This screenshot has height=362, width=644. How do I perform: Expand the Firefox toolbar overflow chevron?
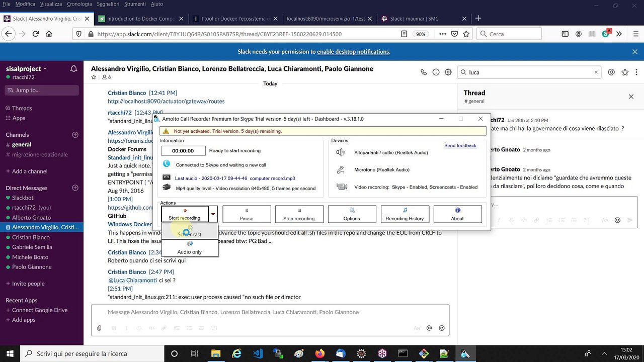(x=619, y=34)
